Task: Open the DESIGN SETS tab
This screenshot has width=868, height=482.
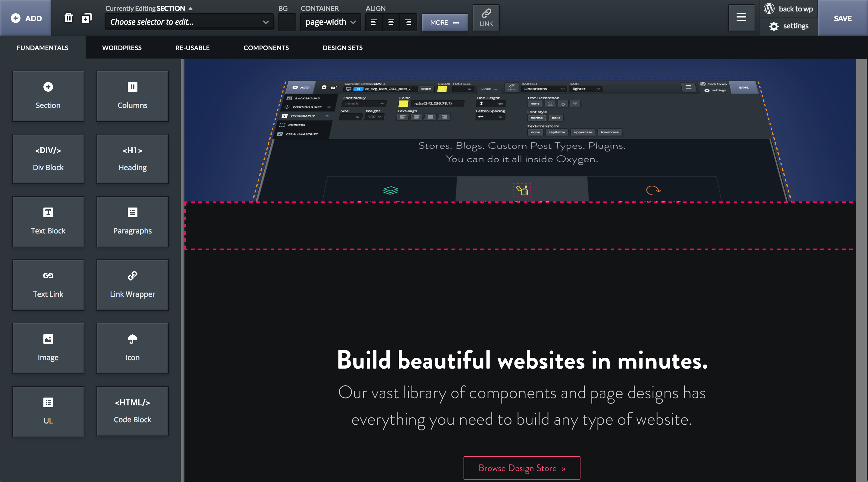Action: pos(342,48)
